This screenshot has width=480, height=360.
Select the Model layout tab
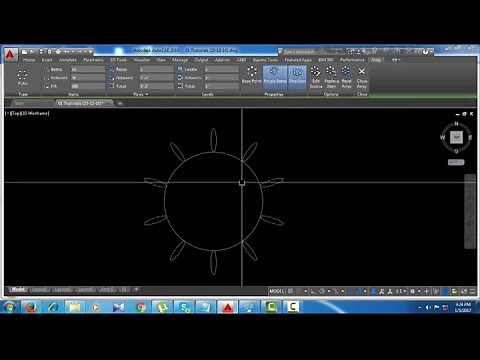[x=18, y=289]
